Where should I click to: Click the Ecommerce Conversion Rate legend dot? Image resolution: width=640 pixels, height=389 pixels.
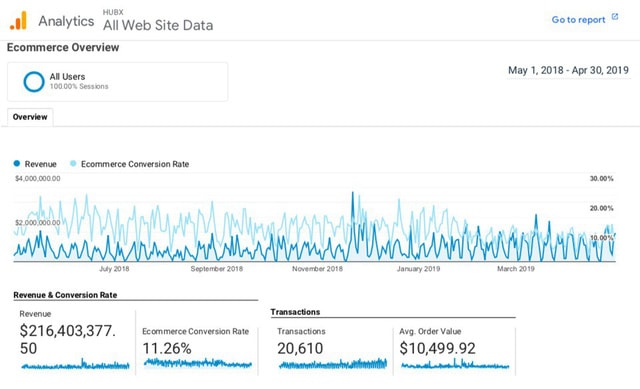[73, 164]
